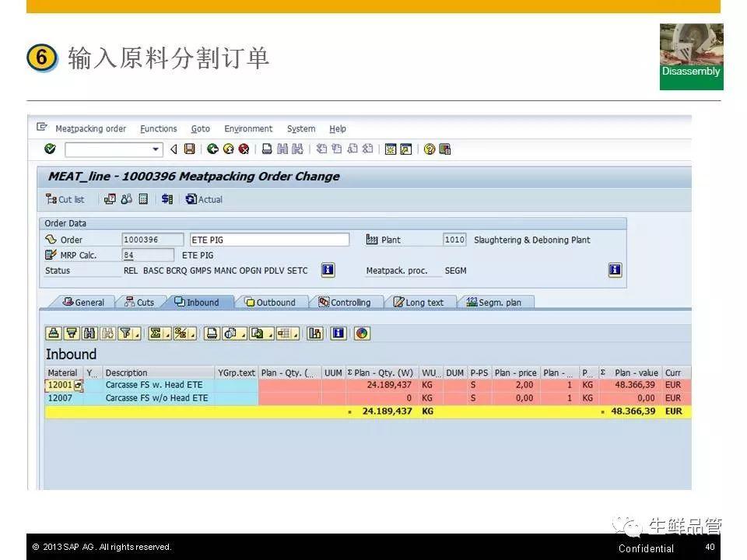Click the Print icon in the standard toolbar

click(x=267, y=149)
